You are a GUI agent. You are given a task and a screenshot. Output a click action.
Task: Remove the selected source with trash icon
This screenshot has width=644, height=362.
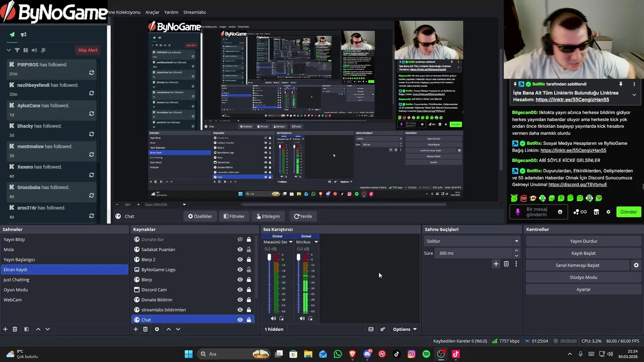tap(145, 329)
